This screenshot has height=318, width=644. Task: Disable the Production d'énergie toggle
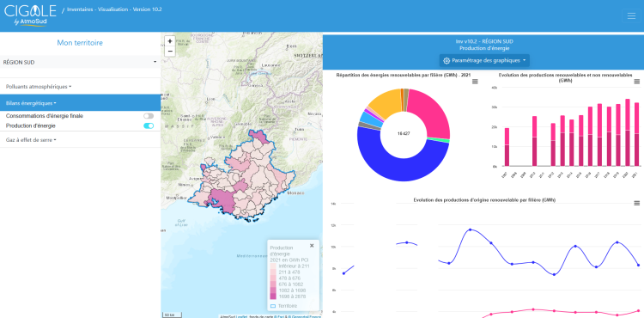coord(149,125)
